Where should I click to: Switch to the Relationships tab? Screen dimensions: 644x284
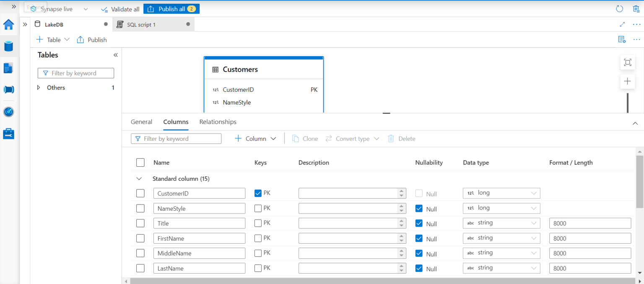pyautogui.click(x=218, y=122)
